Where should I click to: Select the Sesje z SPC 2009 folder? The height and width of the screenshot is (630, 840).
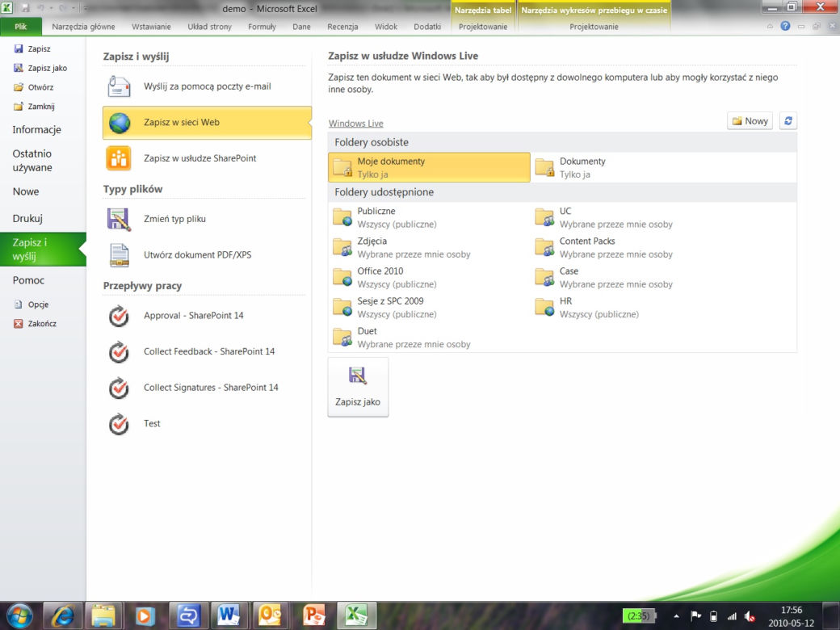(x=429, y=308)
